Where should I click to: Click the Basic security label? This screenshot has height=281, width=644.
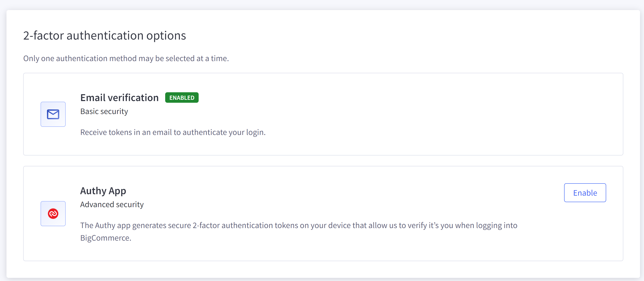point(104,111)
